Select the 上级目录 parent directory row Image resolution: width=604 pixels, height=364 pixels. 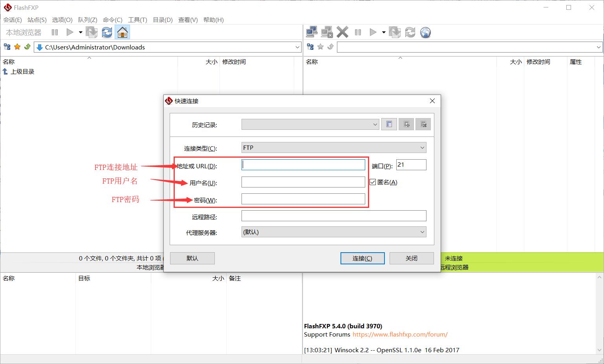pyautogui.click(x=18, y=72)
